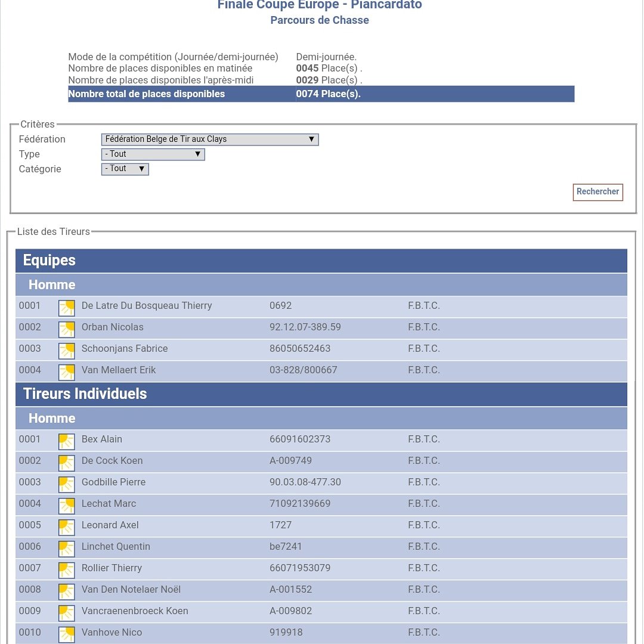Click the Equipes section header
644x644 pixels.
click(321, 261)
